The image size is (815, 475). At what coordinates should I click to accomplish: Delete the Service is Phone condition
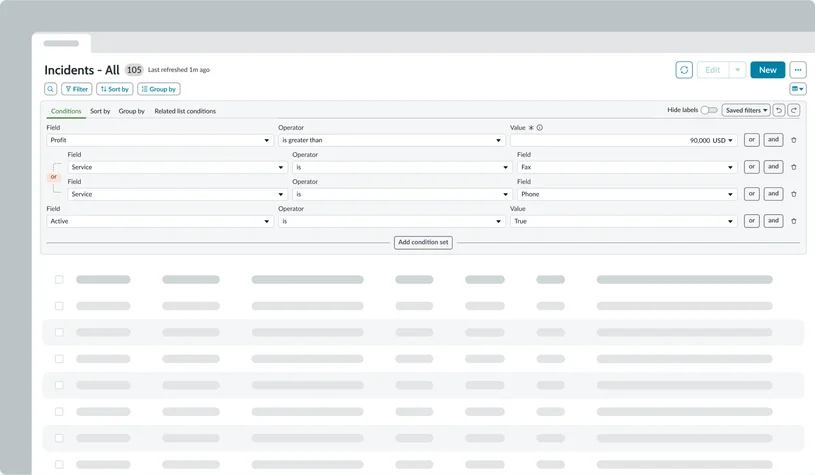click(x=794, y=194)
